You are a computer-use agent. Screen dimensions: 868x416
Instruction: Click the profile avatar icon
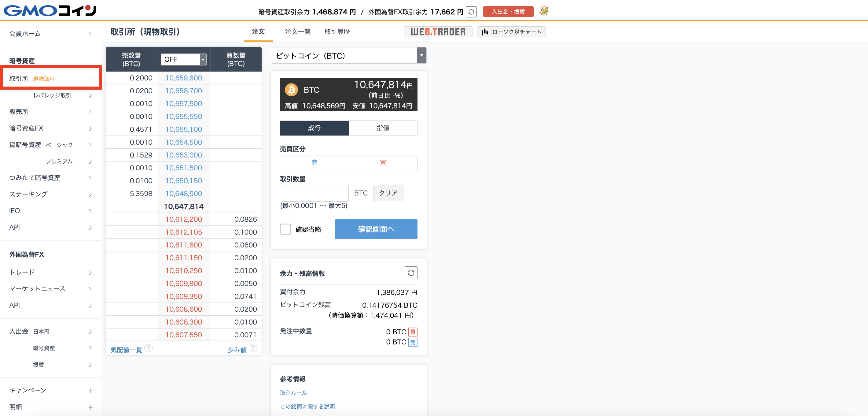coord(543,11)
